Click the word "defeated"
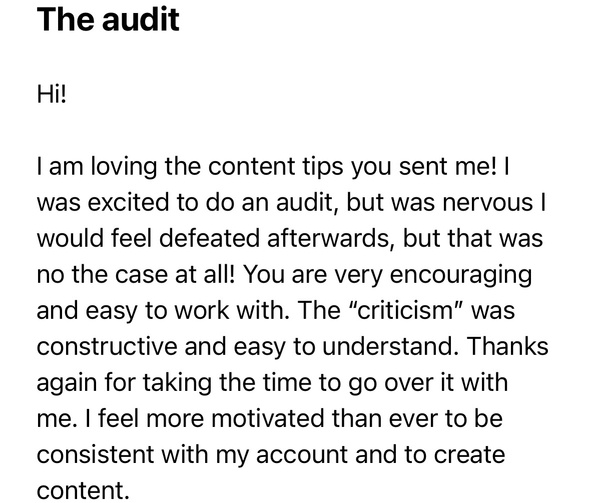Image resolution: width=590 pixels, height=503 pixels. 209,239
